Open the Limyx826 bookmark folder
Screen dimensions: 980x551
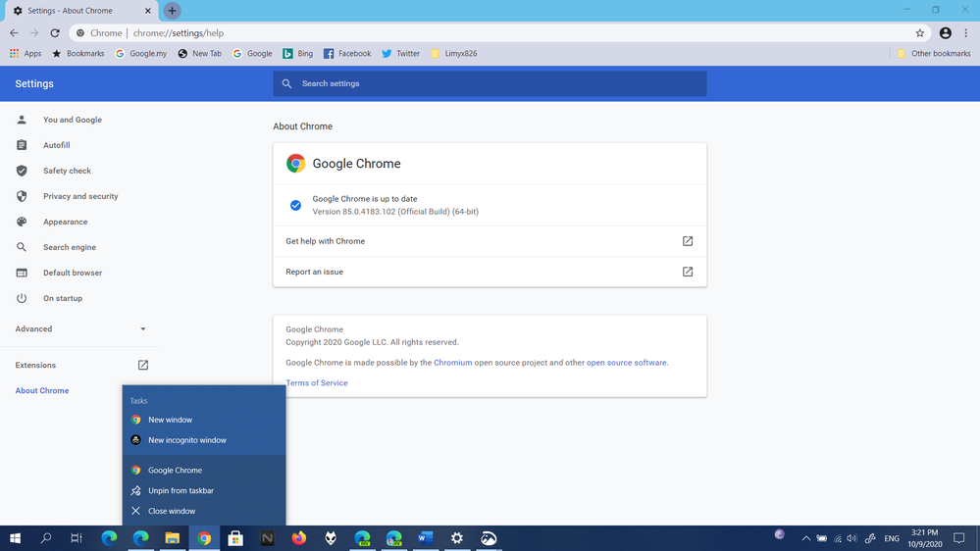click(454, 54)
